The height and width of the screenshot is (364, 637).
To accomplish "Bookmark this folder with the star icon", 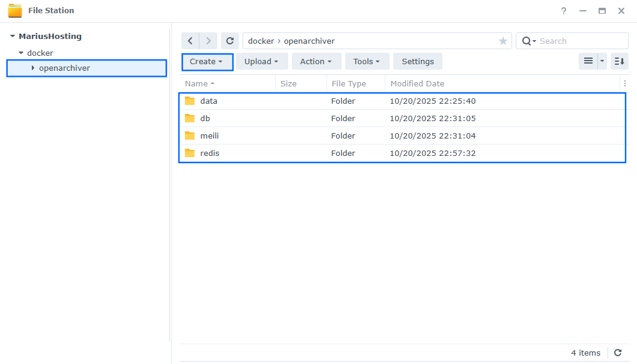I will [503, 41].
